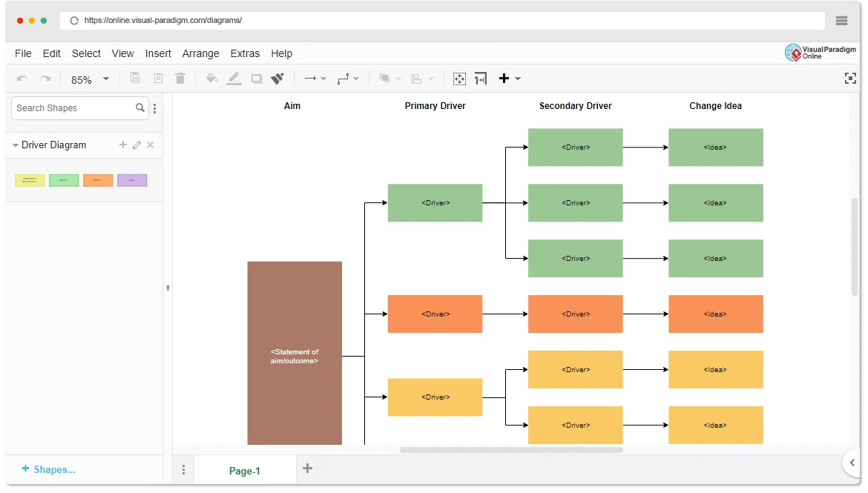This screenshot has height=493, width=868.
Task: Select the yellow palette shape
Action: [30, 180]
